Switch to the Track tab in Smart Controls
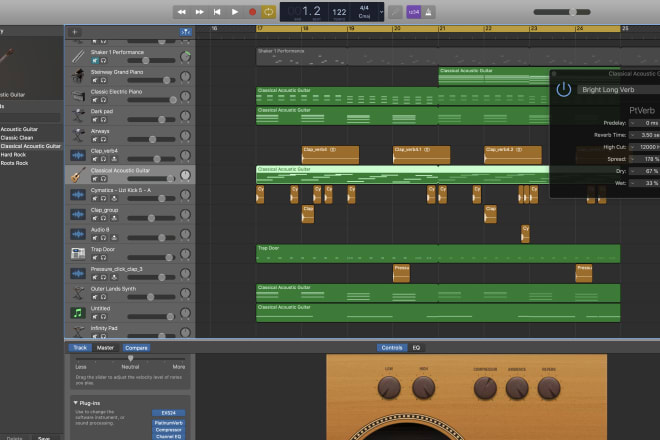Screen dimensions: 660x440 point(80,348)
